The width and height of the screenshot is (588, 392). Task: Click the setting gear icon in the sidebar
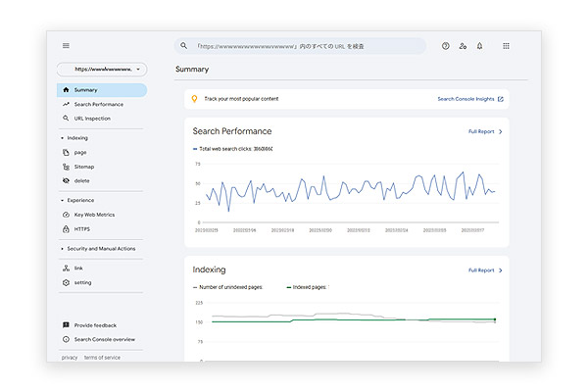pyautogui.click(x=66, y=282)
